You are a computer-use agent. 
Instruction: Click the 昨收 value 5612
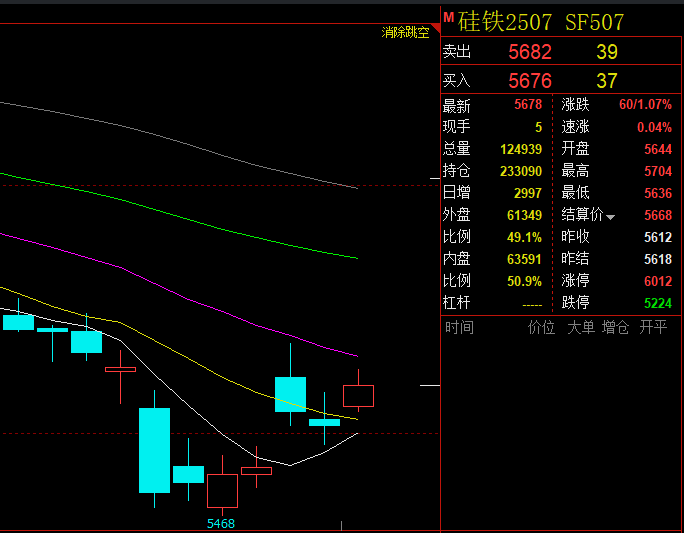click(x=658, y=237)
